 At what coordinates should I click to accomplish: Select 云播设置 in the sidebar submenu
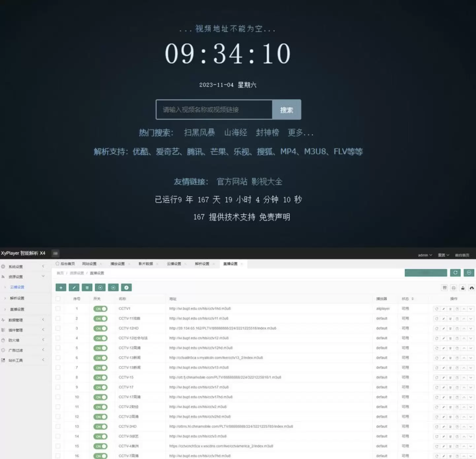[x=17, y=287]
